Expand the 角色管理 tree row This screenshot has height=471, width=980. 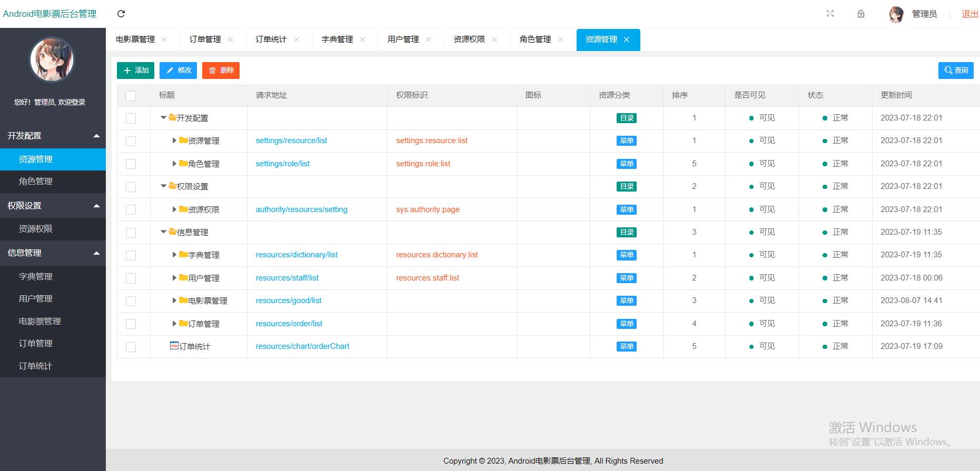pyautogui.click(x=174, y=164)
